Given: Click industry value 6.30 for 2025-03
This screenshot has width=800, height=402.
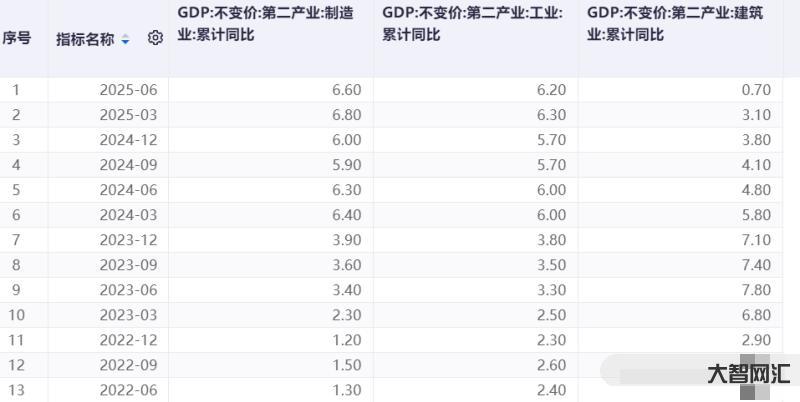Looking at the screenshot, I should [550, 115].
